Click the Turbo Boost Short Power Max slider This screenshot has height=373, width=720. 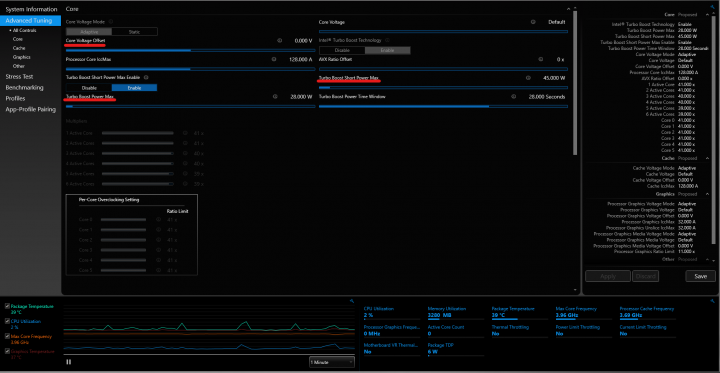443,87
